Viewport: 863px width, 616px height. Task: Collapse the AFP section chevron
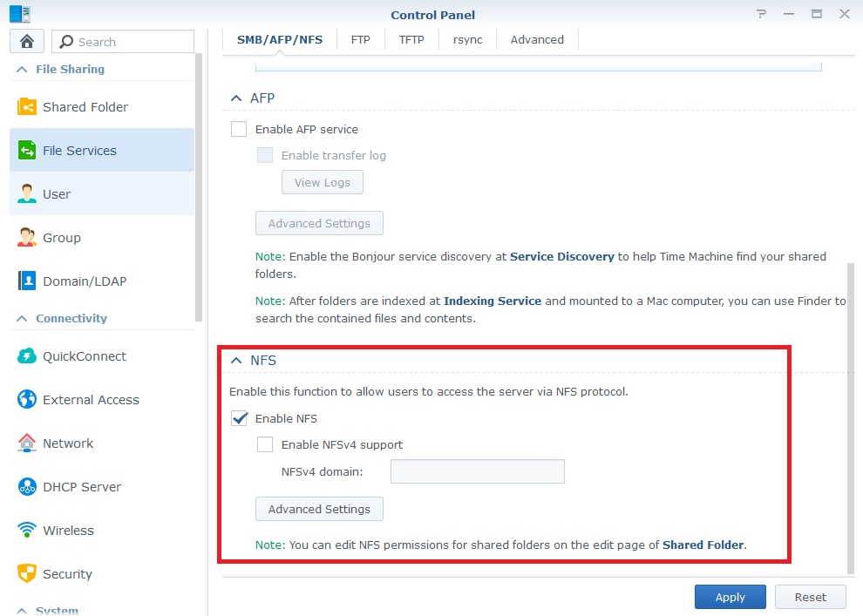(235, 98)
